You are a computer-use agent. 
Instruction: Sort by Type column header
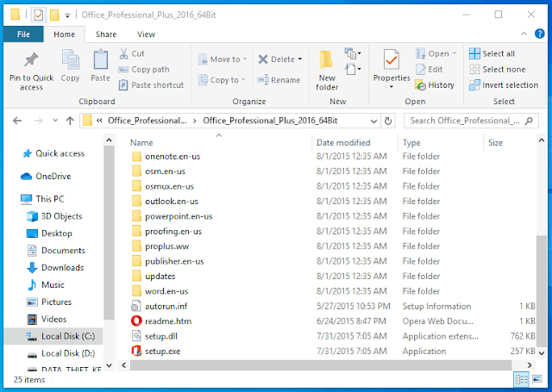pyautogui.click(x=411, y=142)
